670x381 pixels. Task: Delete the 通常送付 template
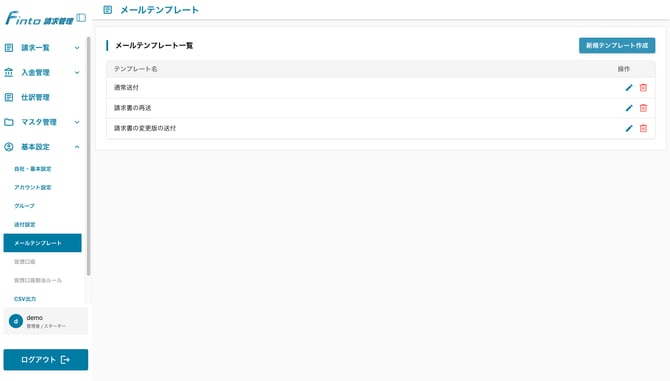click(x=643, y=88)
